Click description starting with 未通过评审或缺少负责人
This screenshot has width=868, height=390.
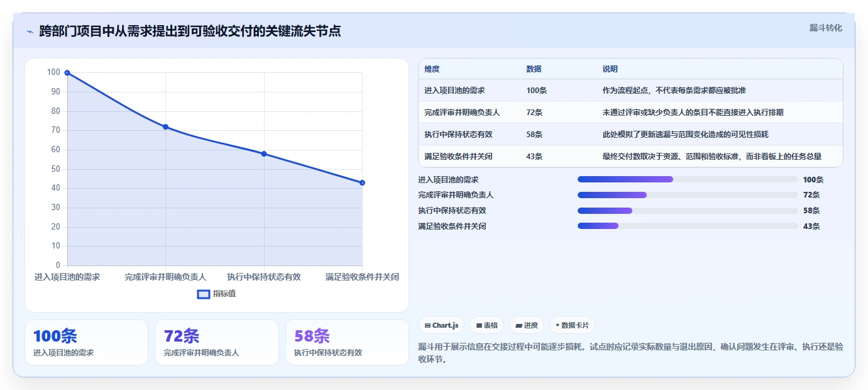(693, 113)
